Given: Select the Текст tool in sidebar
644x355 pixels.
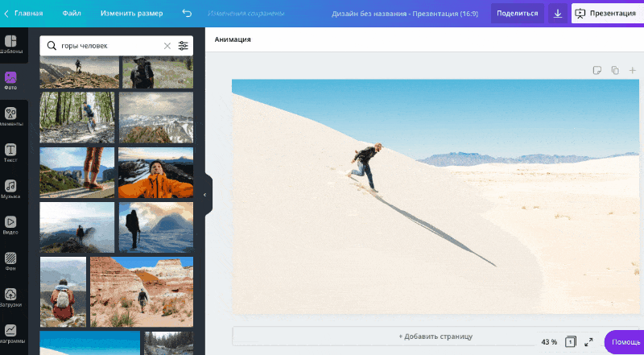Looking at the screenshot, I should click(11, 153).
